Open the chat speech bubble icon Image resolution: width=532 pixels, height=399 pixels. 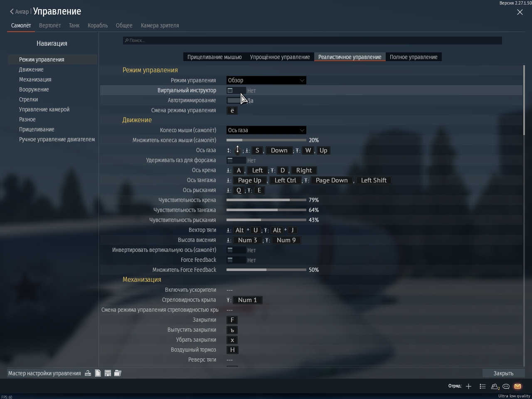(506, 386)
